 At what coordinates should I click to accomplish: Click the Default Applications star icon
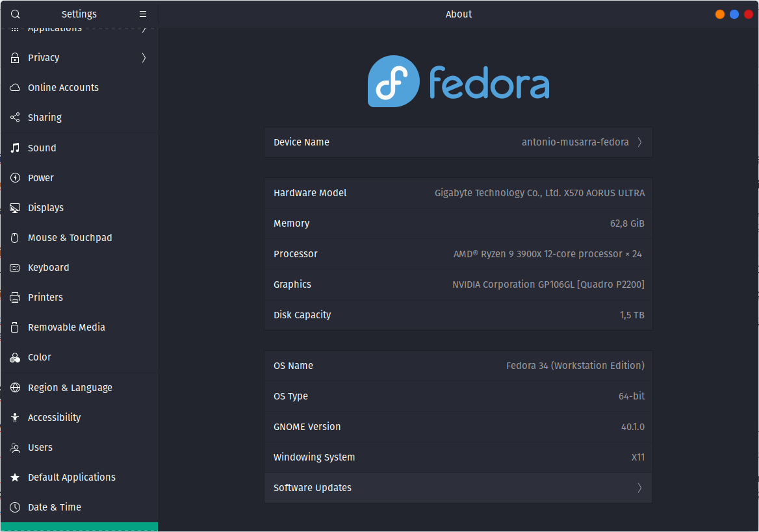click(x=15, y=477)
